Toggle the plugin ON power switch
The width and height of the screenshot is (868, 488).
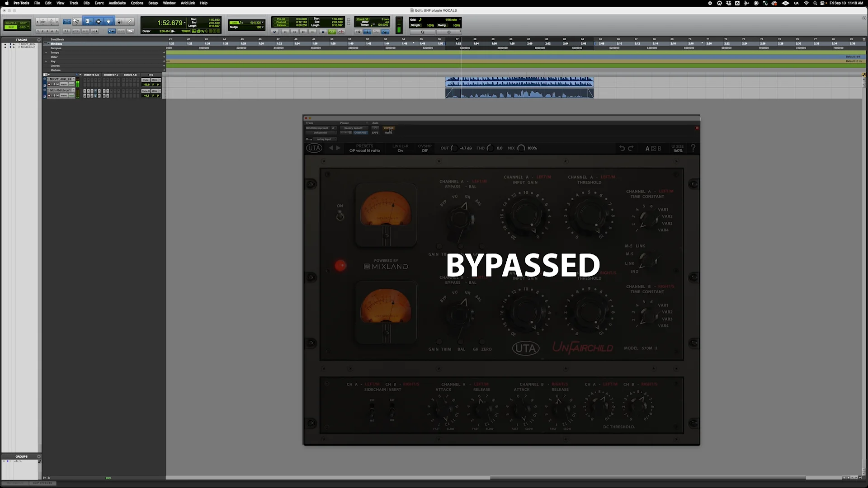[x=340, y=216]
